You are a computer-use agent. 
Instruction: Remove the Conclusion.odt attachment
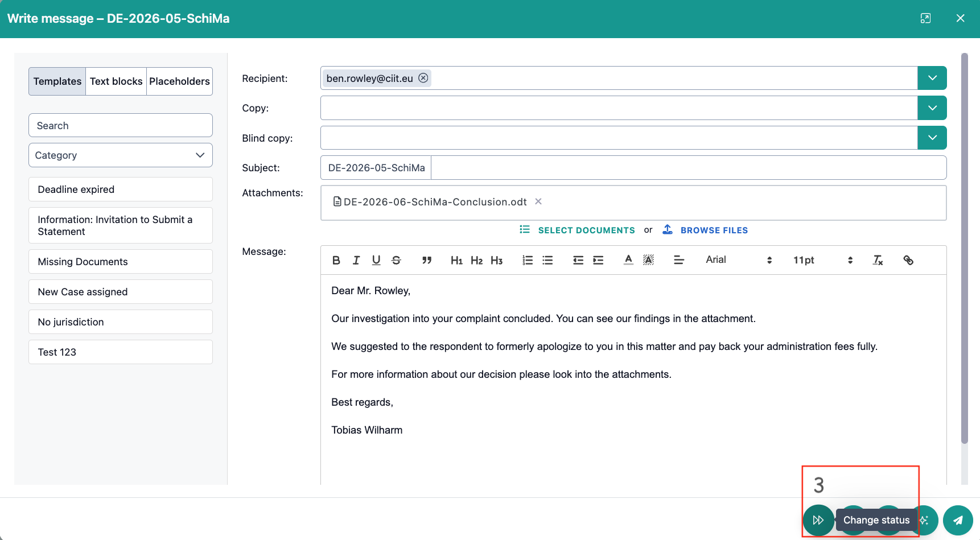click(538, 201)
